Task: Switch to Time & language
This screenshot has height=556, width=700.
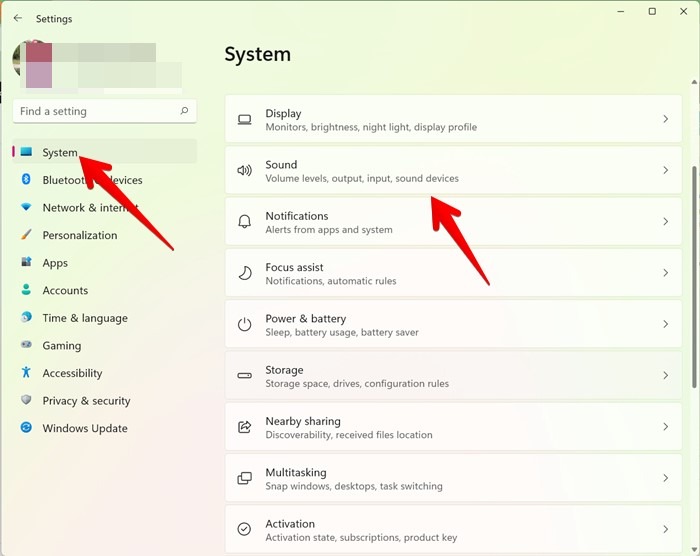Action: (x=104, y=318)
